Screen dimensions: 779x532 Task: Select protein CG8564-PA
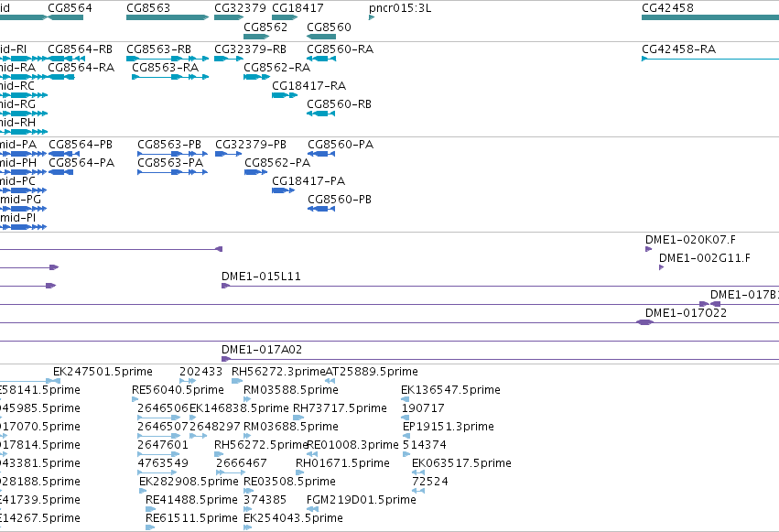pos(61,172)
